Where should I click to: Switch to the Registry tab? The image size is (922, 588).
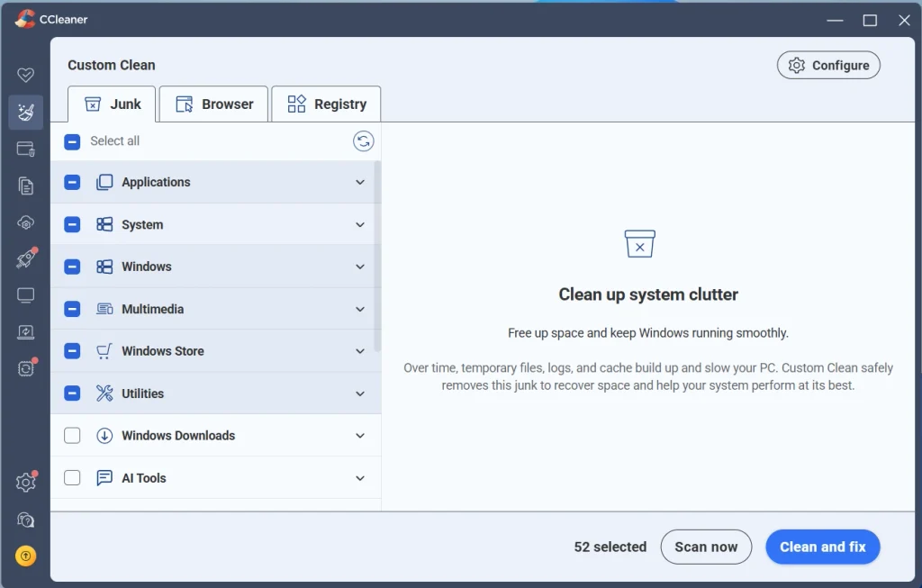[326, 104]
